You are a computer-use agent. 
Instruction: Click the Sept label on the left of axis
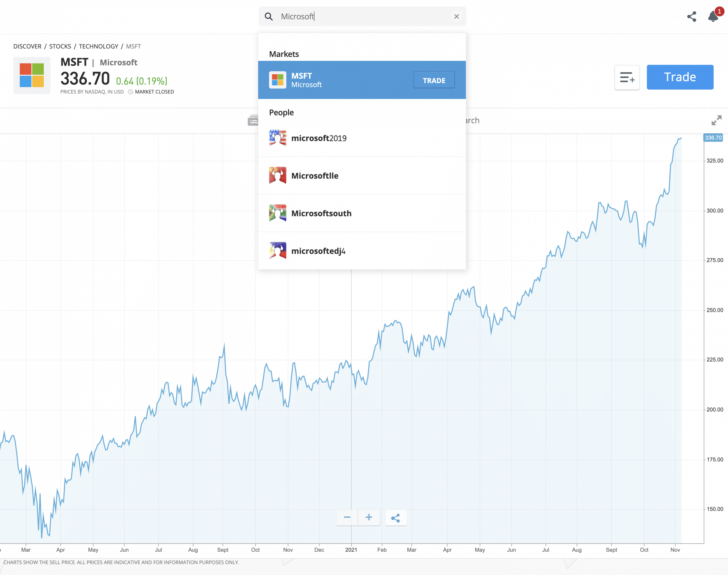pos(222,550)
